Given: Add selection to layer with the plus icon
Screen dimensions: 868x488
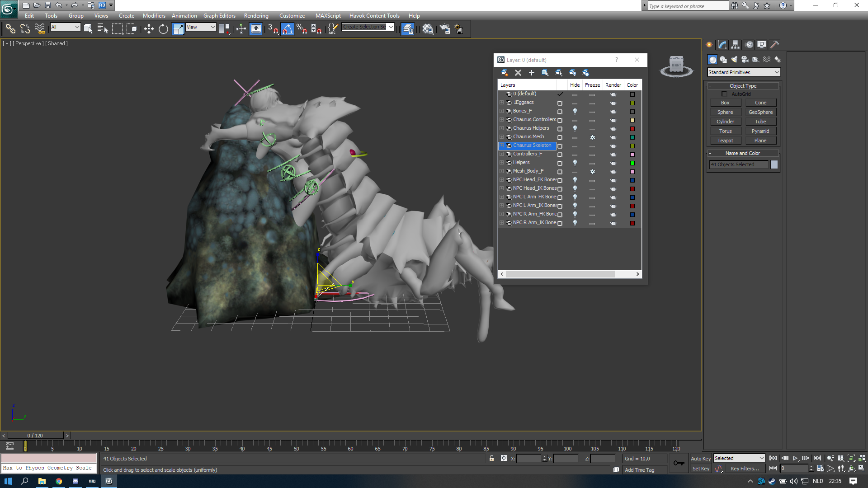Looking at the screenshot, I should (532, 73).
